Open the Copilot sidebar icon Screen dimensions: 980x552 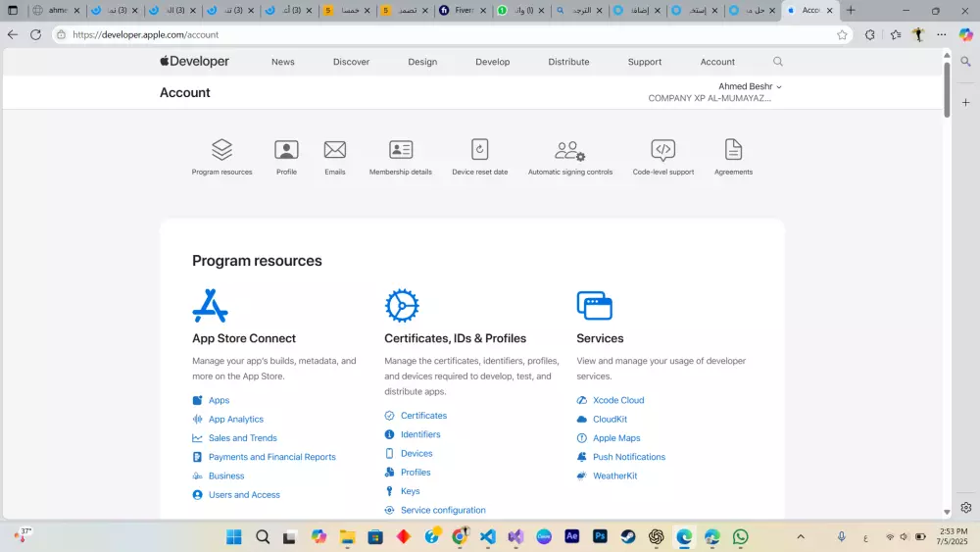click(965, 35)
